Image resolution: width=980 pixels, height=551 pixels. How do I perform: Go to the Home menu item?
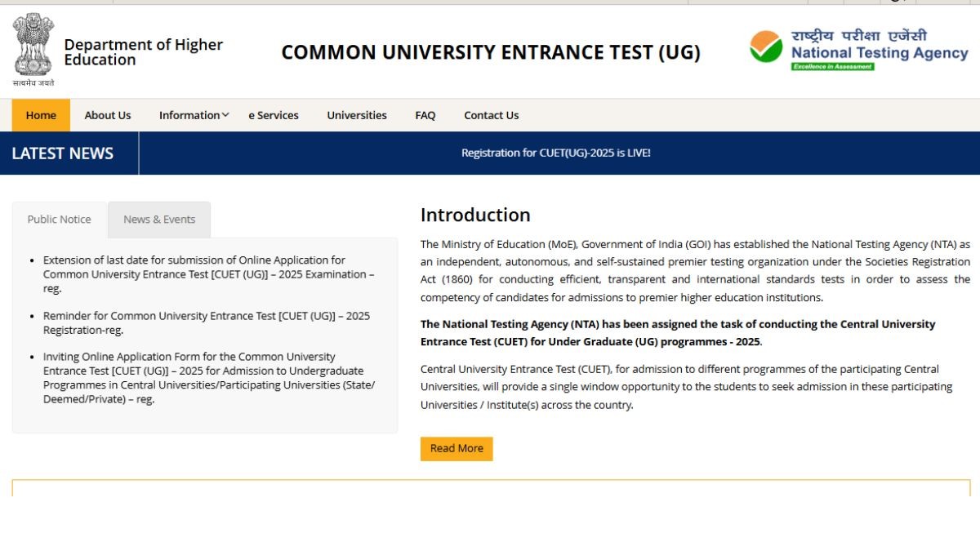[41, 115]
